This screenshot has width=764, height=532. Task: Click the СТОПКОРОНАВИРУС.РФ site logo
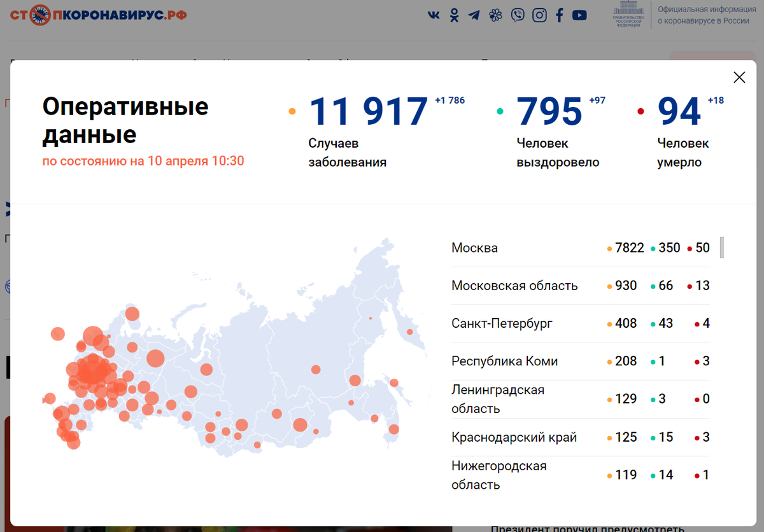pyautogui.click(x=97, y=15)
